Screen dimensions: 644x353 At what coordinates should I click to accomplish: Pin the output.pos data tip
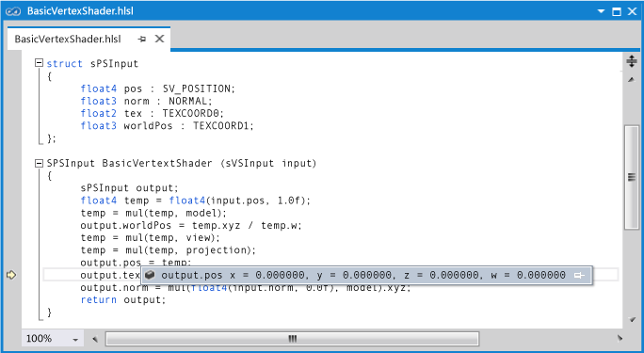[579, 275]
